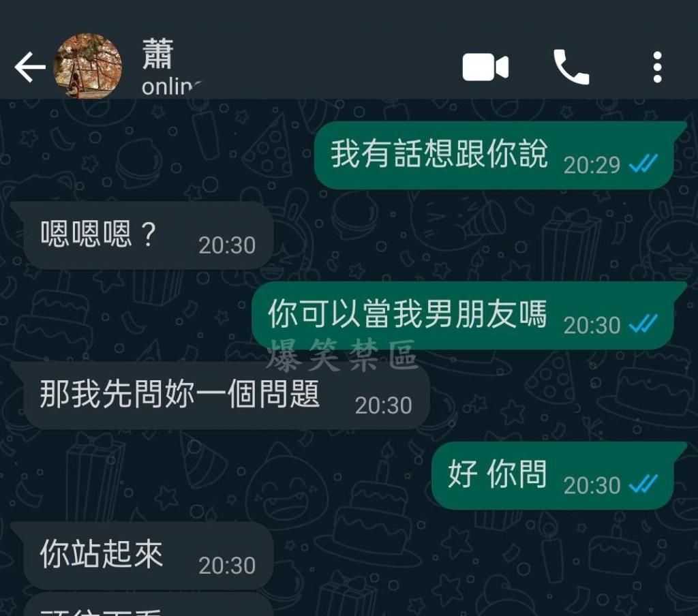The height and width of the screenshot is (616, 698).
Task: Tap read ticks on 好 你問 message
Action: 643,484
